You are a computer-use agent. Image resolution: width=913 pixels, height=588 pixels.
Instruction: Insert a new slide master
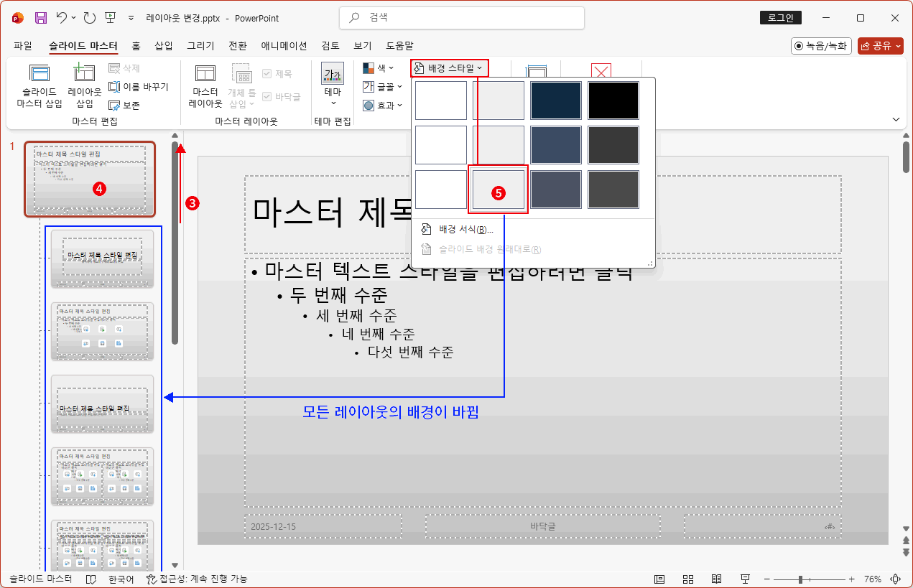coord(40,88)
